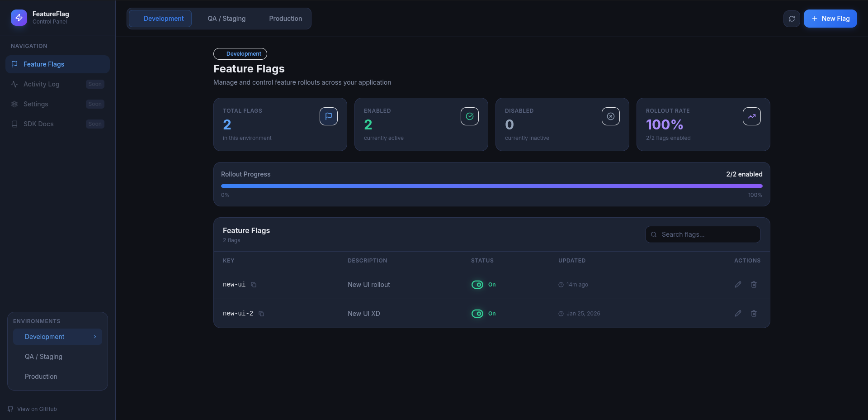868x420 pixels.
Task: Edit the new-ui flag
Action: [x=738, y=285]
